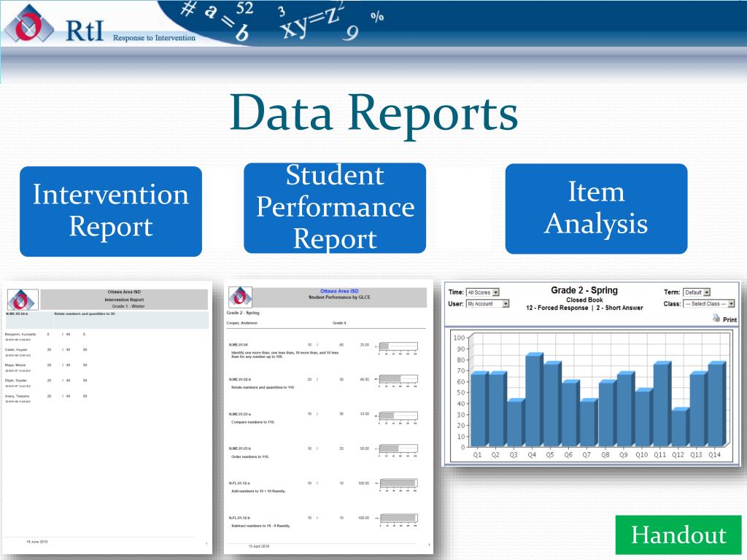Click the blue Ottawa Area ISD link
The image size is (747, 560).
[339, 291]
